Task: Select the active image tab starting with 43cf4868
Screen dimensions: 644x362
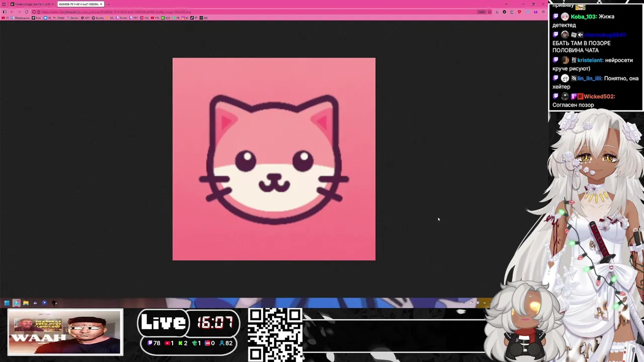Action: click(x=81, y=4)
